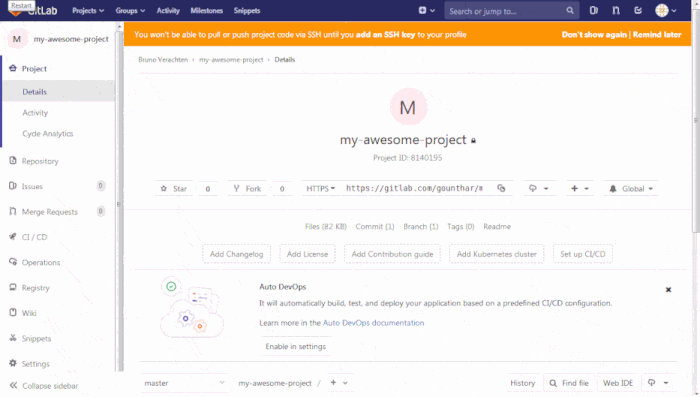
Task: Open the Web IDE button
Action: 618,383
